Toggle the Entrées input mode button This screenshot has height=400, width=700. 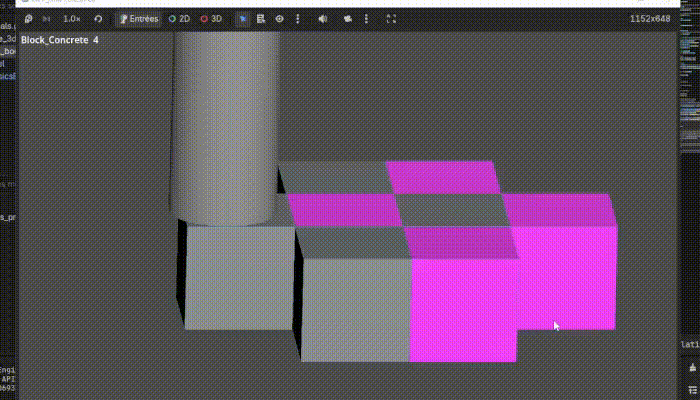point(138,18)
